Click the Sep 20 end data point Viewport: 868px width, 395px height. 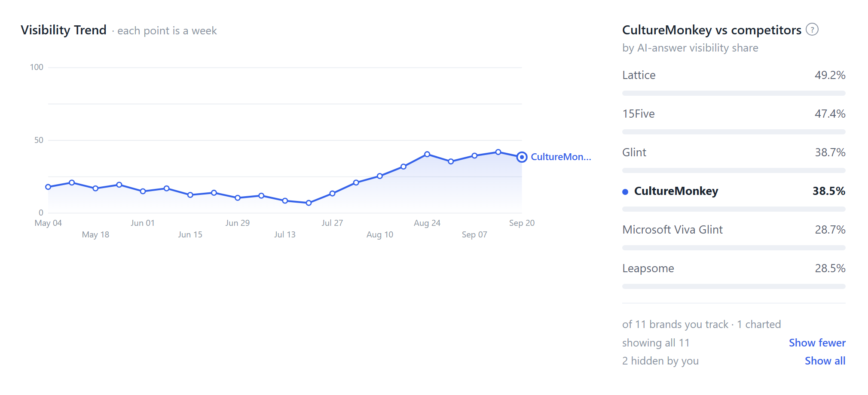tap(522, 157)
